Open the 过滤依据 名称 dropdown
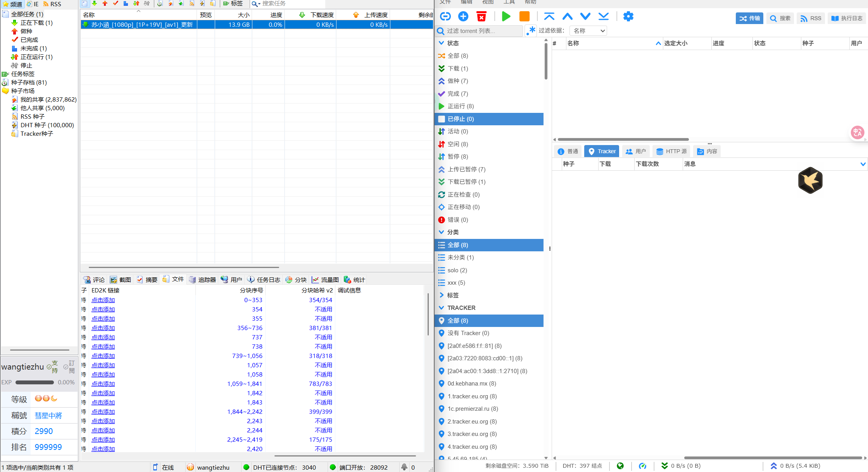 click(588, 31)
